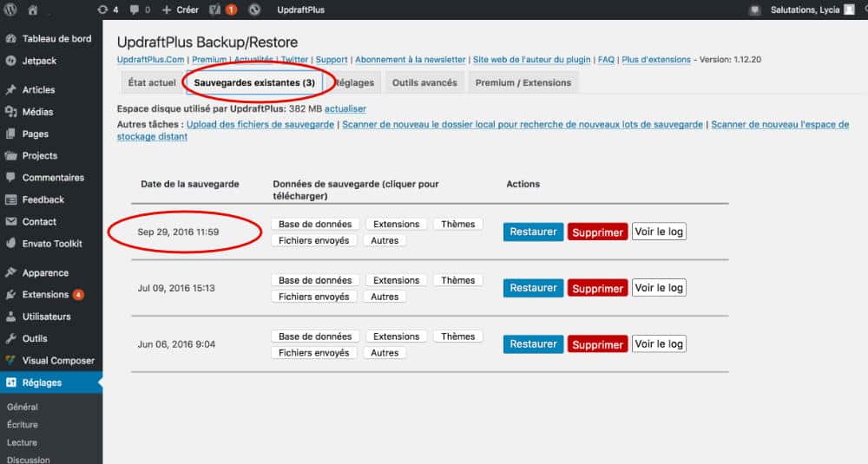Download Fichiers envoyés from Jul 09 backup

[x=314, y=297]
